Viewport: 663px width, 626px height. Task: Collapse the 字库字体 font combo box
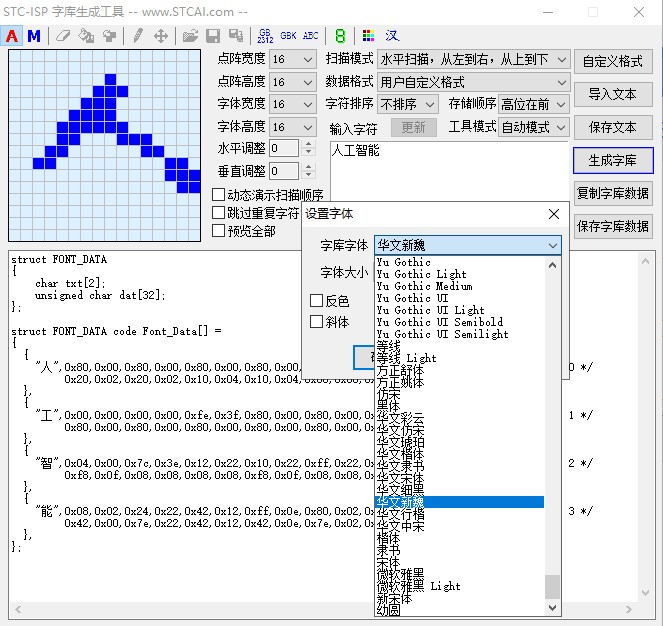pyautogui.click(x=553, y=245)
